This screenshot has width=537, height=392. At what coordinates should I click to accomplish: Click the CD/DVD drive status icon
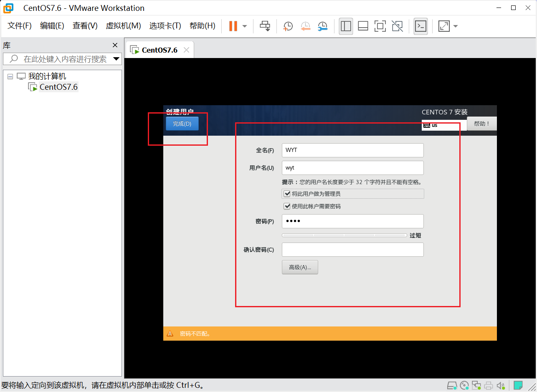tap(464, 385)
